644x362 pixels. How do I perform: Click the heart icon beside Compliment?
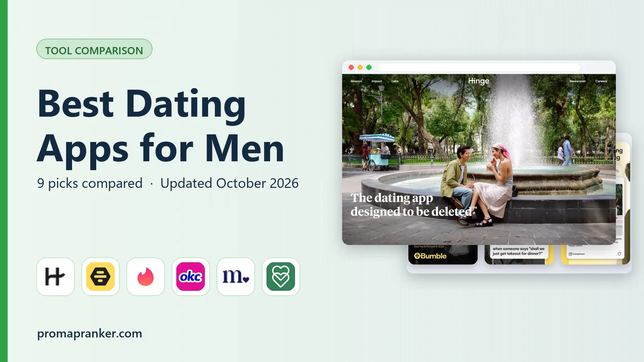[619, 254]
